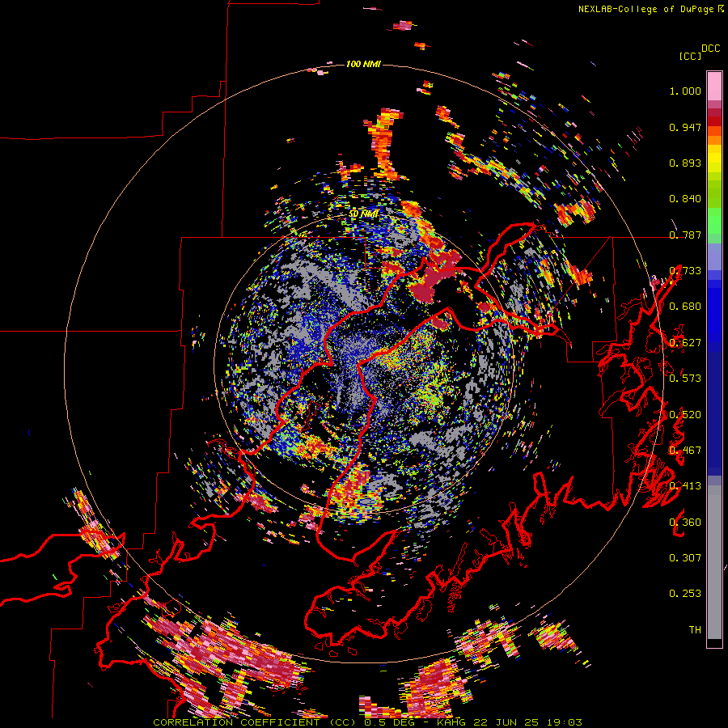
Task: Click the 50 NMI range ring label
Action: [363, 214]
